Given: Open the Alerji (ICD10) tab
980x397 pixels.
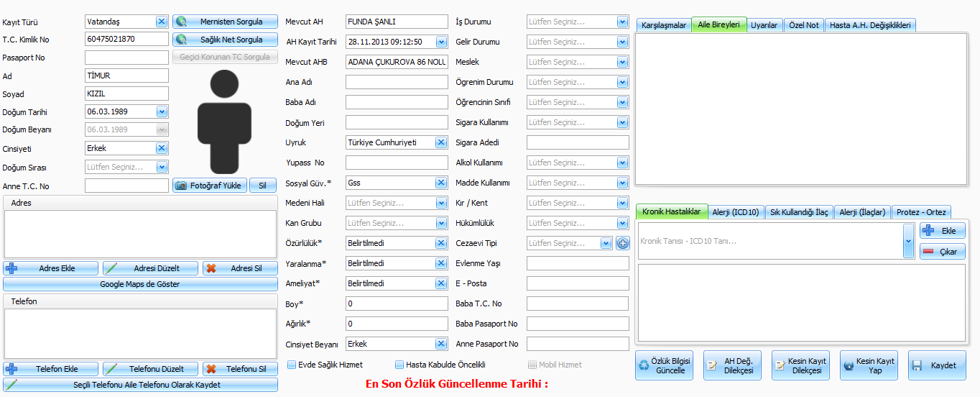Looking at the screenshot, I should pos(735,212).
